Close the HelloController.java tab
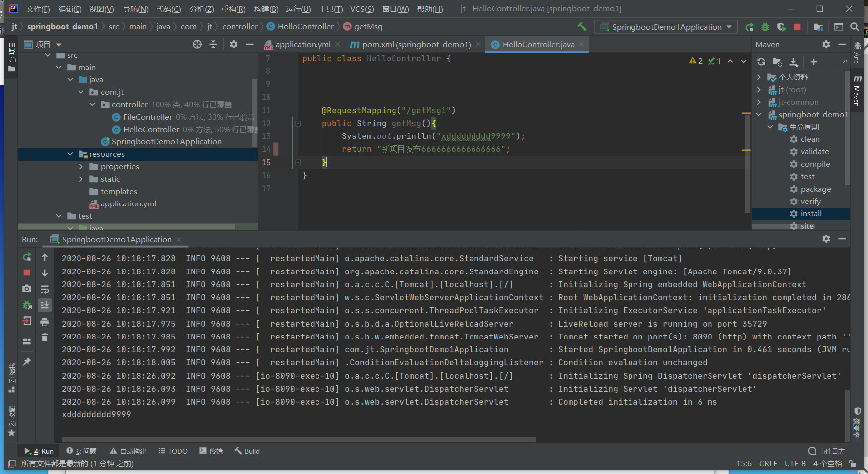Viewport: 868px width, 474px height. pos(581,44)
